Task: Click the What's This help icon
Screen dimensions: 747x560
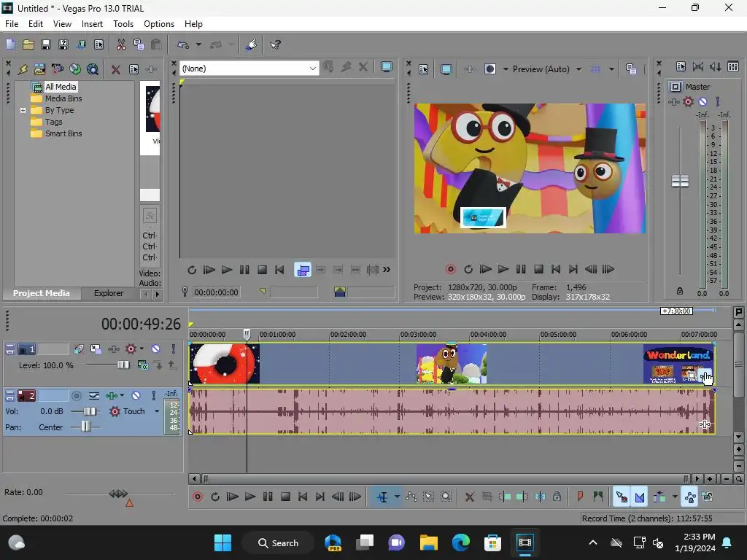Action: point(275,44)
